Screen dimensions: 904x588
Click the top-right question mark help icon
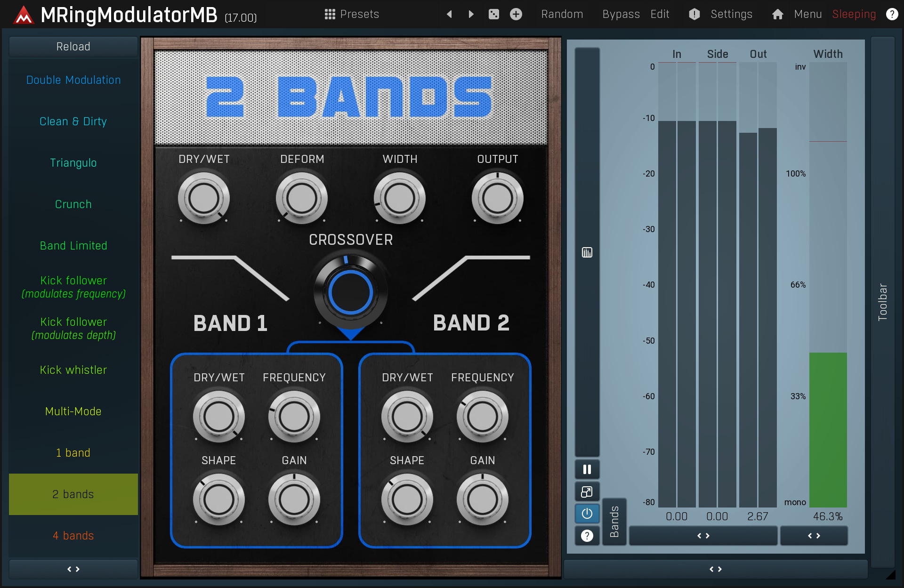(892, 14)
